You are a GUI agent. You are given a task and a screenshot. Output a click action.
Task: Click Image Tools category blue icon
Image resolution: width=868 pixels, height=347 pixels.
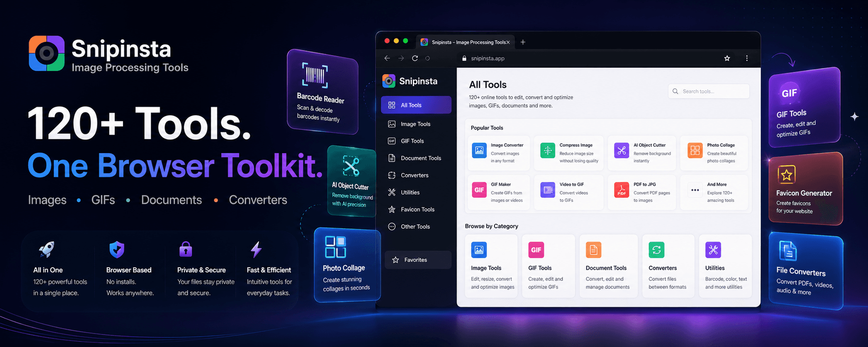point(479,250)
